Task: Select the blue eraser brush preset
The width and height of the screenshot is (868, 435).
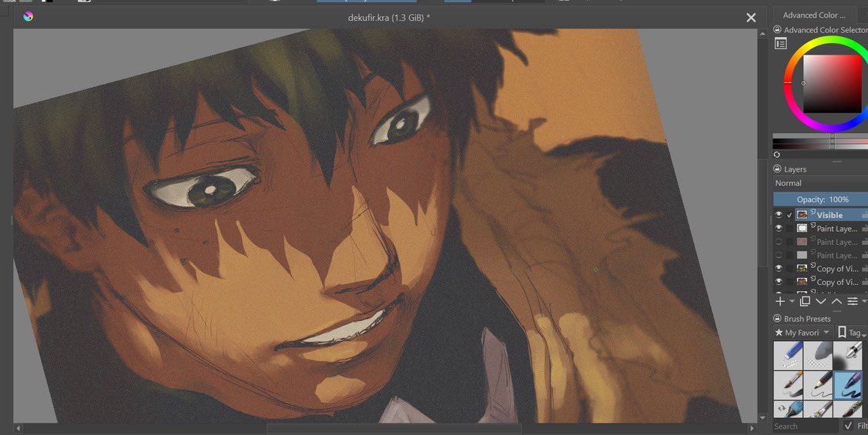Action: [x=788, y=354]
